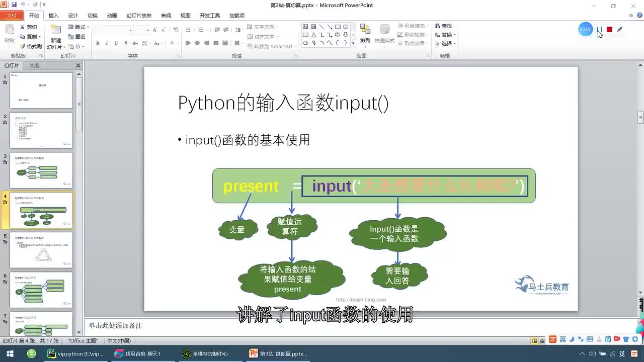
Task: Toggle text Shadow formatting
Action: (x=125, y=44)
